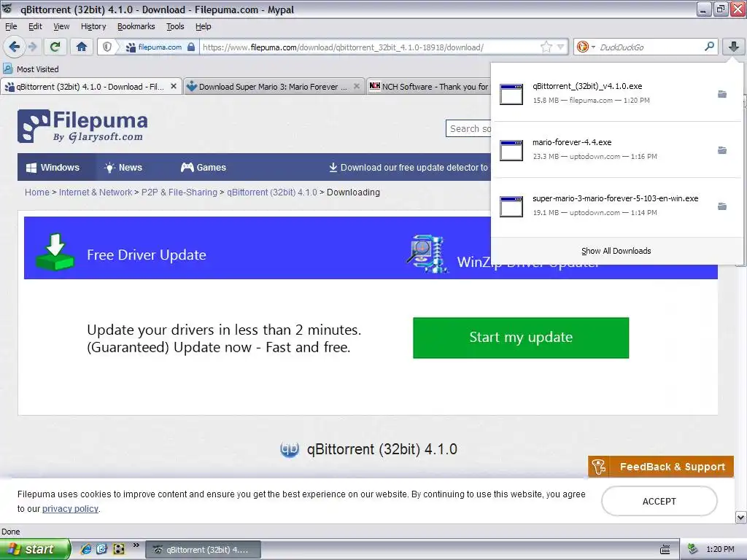The height and width of the screenshot is (560, 747).
Task: Click the on-screen keyboard tray icon
Action: point(665,550)
